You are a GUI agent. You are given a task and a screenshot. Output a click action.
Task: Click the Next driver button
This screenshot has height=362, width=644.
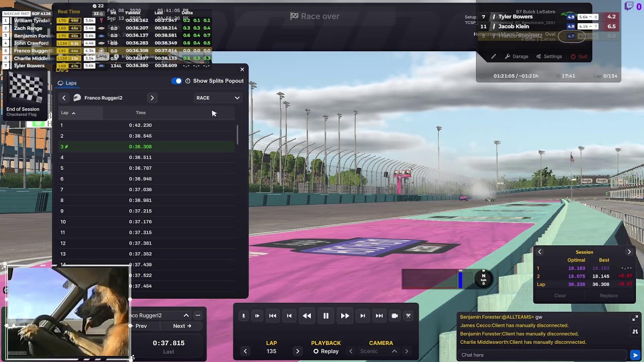pos(182,326)
